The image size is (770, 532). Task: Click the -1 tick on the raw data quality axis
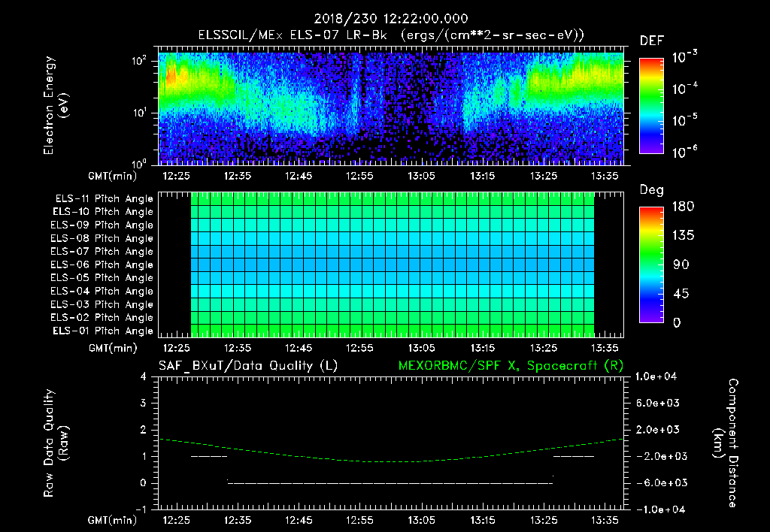click(x=141, y=509)
